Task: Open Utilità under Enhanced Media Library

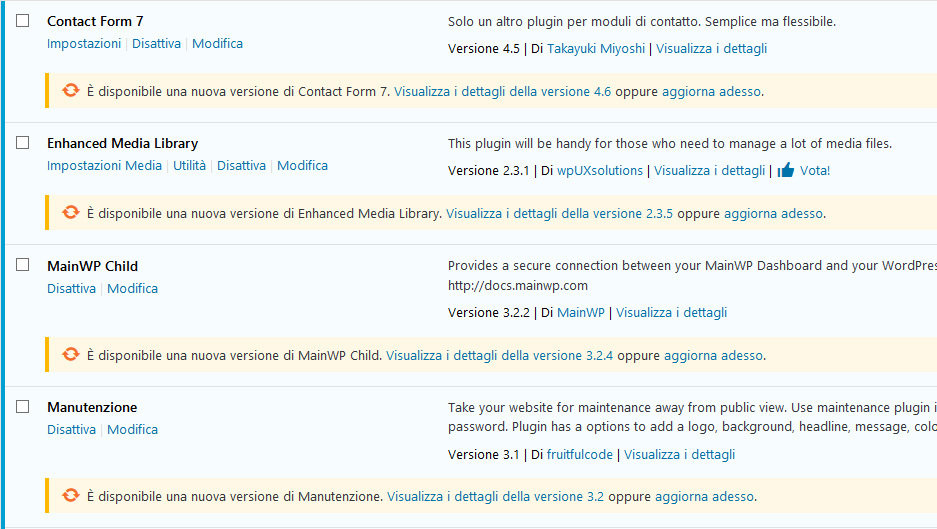Action: click(x=189, y=166)
